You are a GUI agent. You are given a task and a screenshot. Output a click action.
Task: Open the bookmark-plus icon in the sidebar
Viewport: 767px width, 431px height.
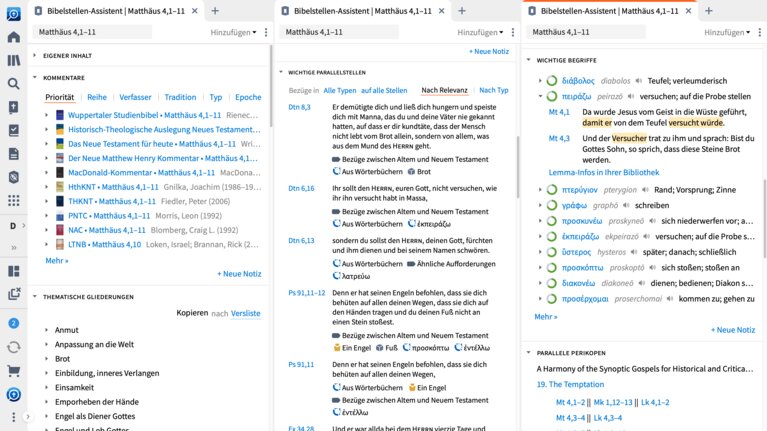pyautogui.click(x=14, y=107)
